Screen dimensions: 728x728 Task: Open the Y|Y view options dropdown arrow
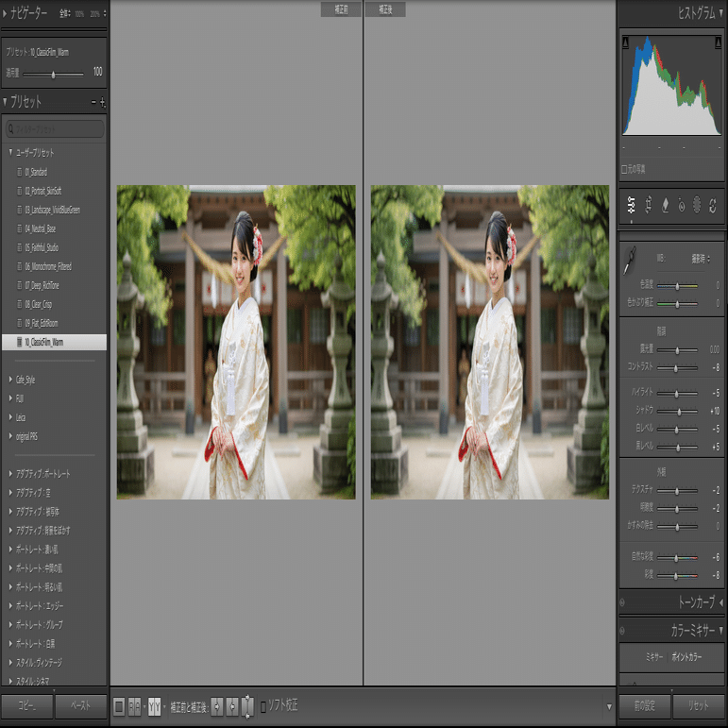164,707
